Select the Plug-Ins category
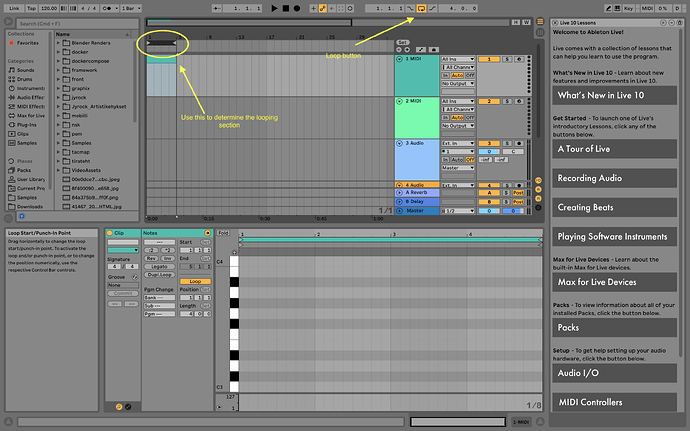Viewport: 690px width, 431px height. 26,125
